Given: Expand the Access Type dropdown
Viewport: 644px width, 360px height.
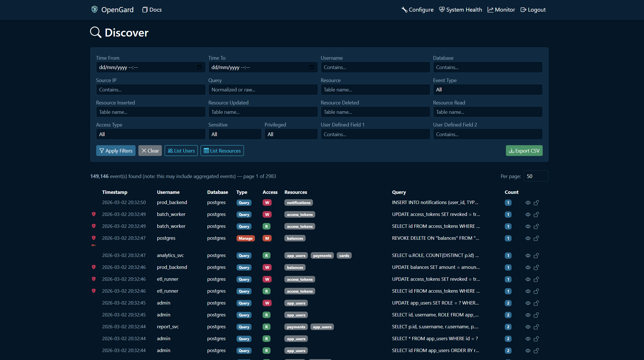Looking at the screenshot, I should click(x=151, y=134).
